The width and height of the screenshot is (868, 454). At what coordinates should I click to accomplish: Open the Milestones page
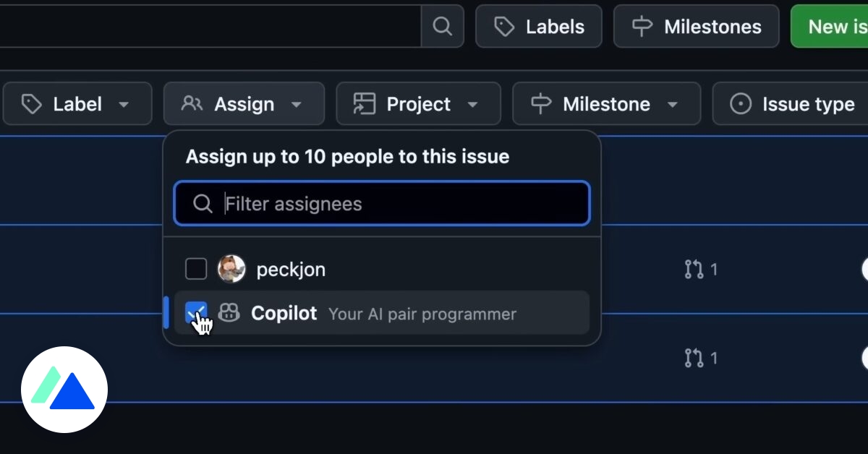click(x=696, y=26)
